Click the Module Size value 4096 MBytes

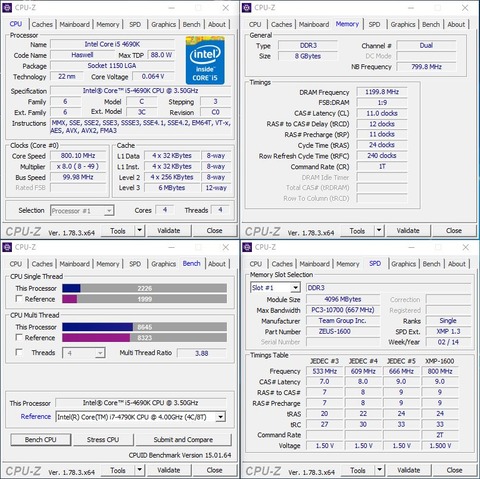[343, 299]
